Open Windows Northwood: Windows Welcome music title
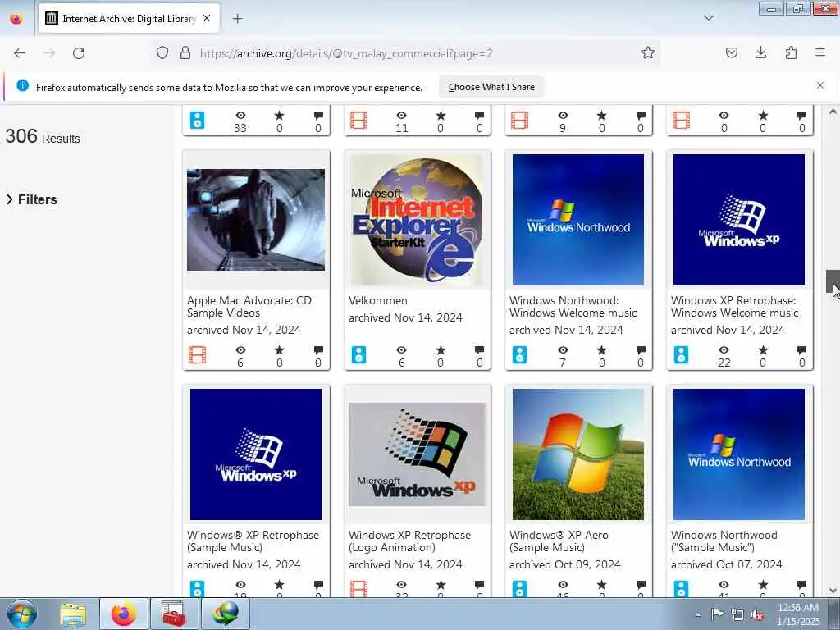Image resolution: width=840 pixels, height=630 pixels. click(573, 307)
